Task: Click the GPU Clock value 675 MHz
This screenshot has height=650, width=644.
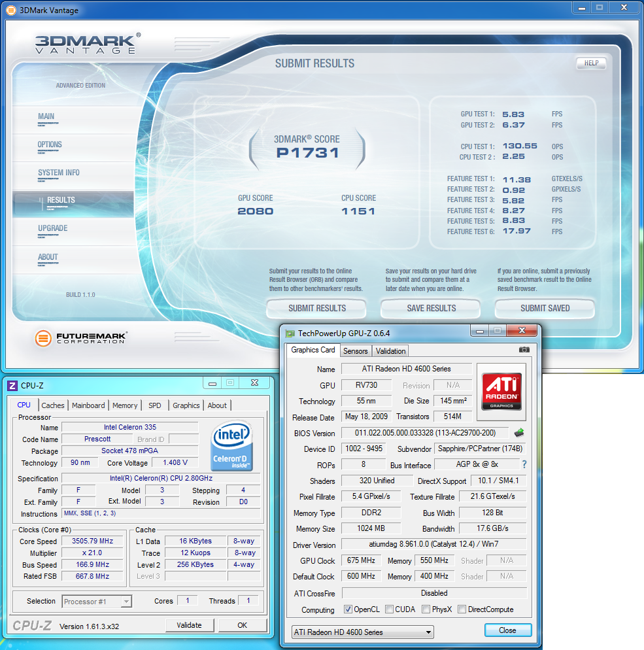Action: point(361,560)
